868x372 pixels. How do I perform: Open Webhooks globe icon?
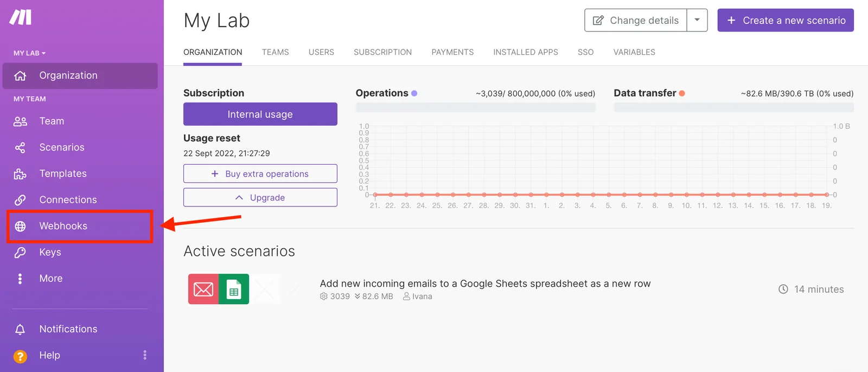click(20, 226)
